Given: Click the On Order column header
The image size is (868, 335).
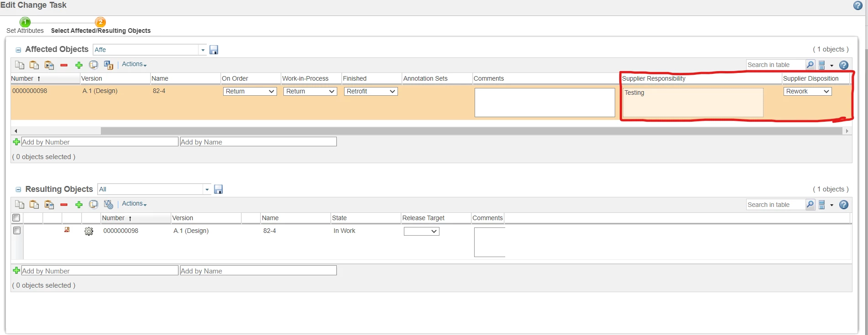Looking at the screenshot, I should pyautogui.click(x=251, y=78).
